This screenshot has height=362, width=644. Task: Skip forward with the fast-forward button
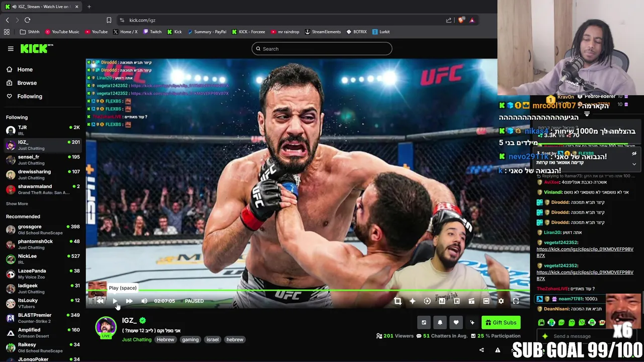click(129, 301)
